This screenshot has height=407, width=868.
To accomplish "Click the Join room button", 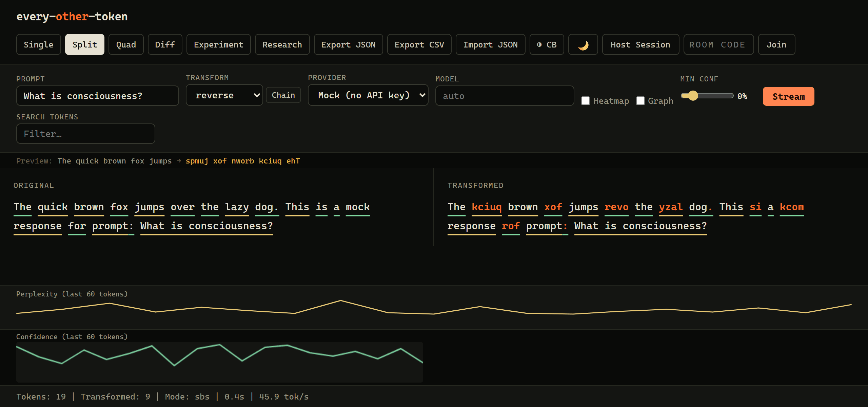I will [x=776, y=44].
